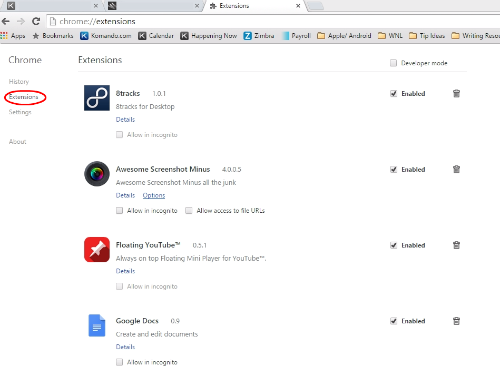This screenshot has height=376, width=500.
Task: Allow Floating YouTube in incognito
Action: click(119, 286)
